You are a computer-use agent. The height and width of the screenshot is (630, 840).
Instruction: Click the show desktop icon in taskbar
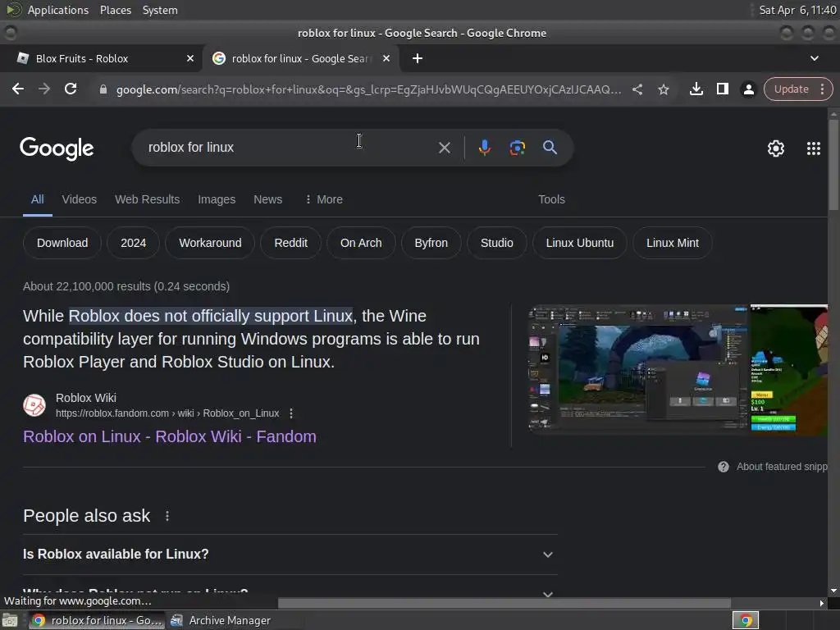[10, 620]
